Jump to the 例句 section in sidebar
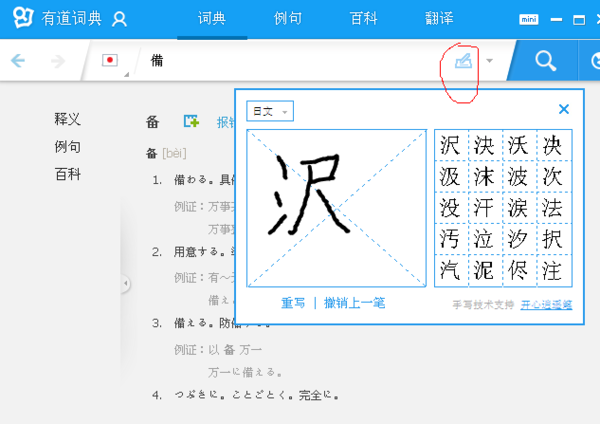This screenshot has width=600, height=424. click(67, 147)
